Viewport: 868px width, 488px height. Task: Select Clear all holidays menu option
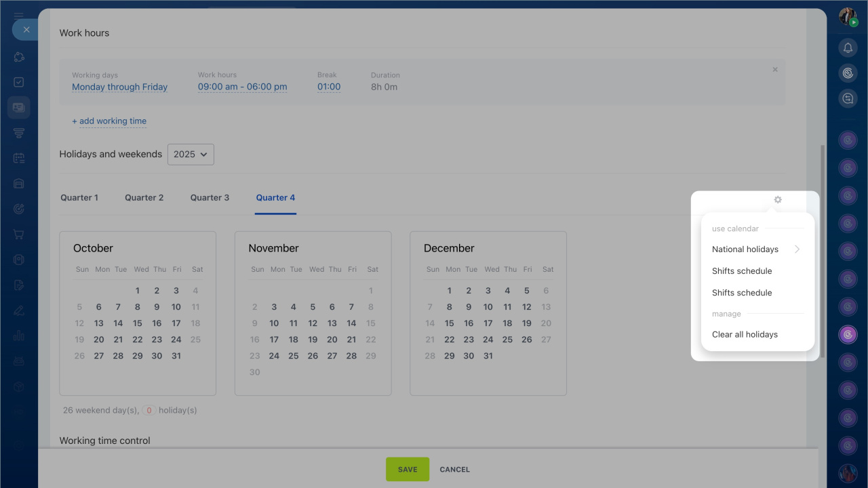(745, 335)
